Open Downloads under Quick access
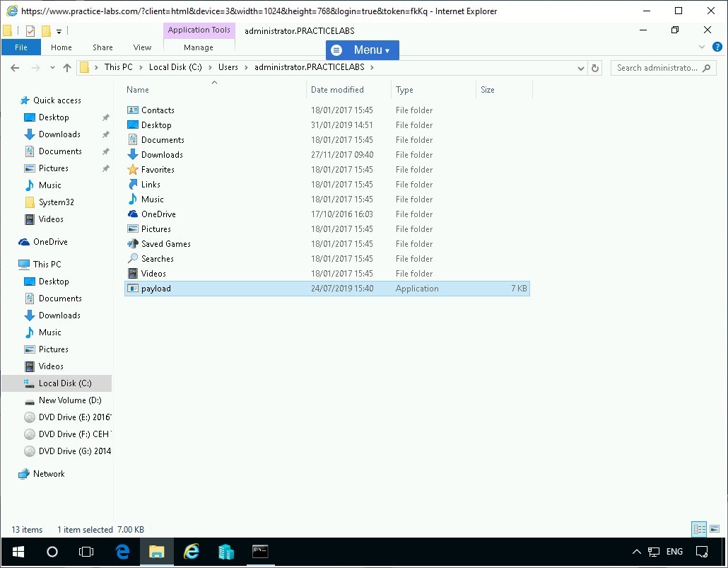 [x=59, y=134]
